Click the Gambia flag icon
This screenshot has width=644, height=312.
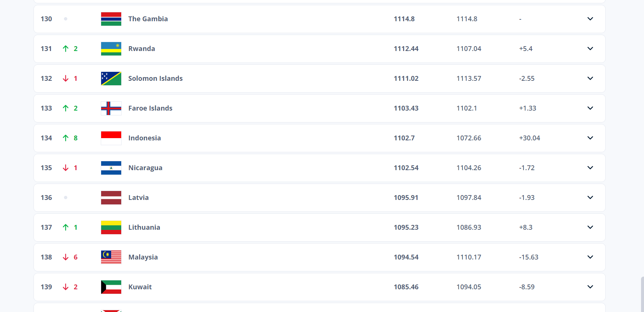click(x=111, y=19)
